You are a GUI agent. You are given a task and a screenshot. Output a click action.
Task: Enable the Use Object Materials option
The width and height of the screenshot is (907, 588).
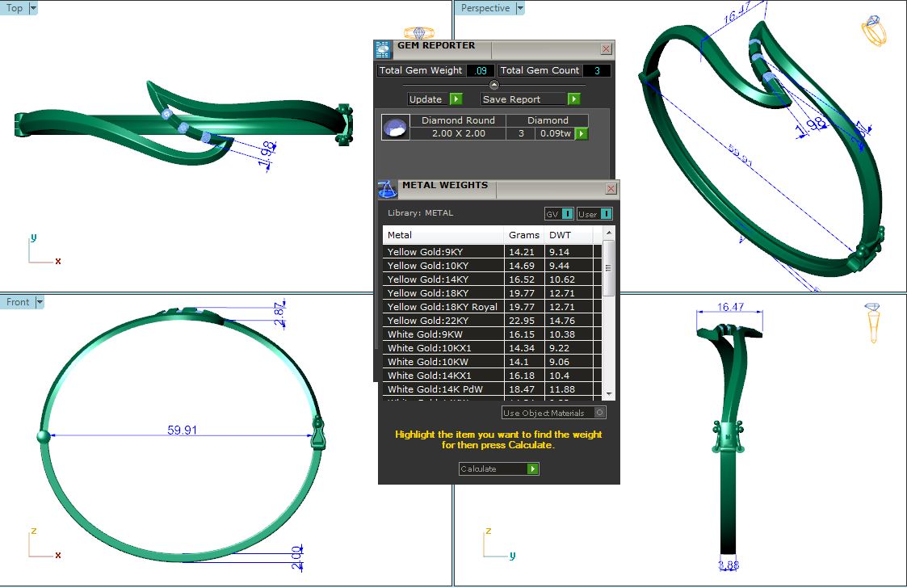[598, 413]
